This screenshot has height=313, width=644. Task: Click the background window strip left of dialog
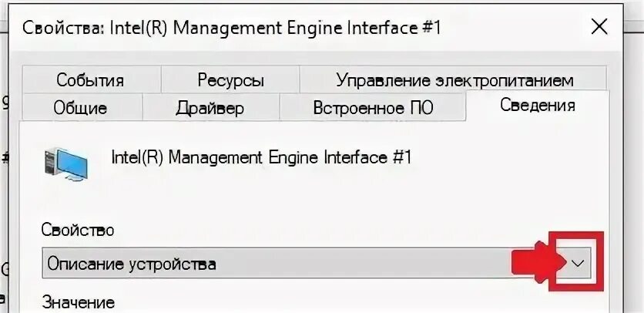[x=5, y=193]
